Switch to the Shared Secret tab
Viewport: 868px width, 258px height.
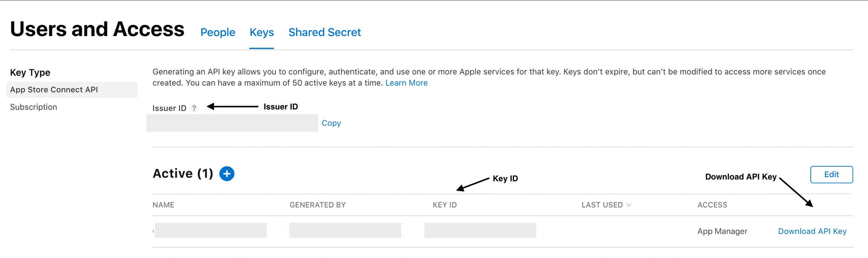point(324,32)
